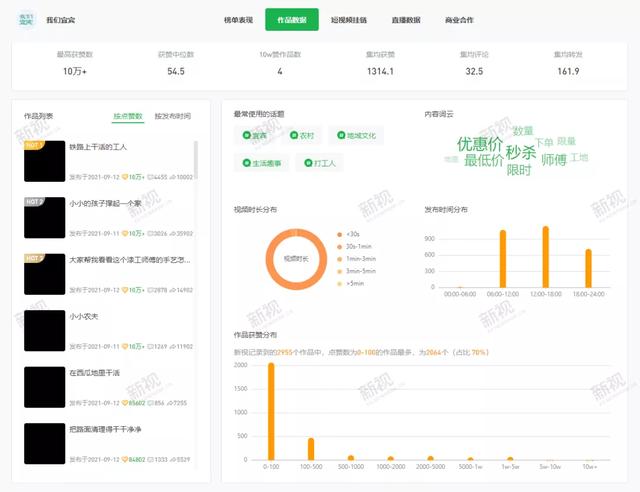Viewport: 640px width, 492px height.
Task: Click the like heart icon for 铁路上干活的工人
Action: pos(124,177)
